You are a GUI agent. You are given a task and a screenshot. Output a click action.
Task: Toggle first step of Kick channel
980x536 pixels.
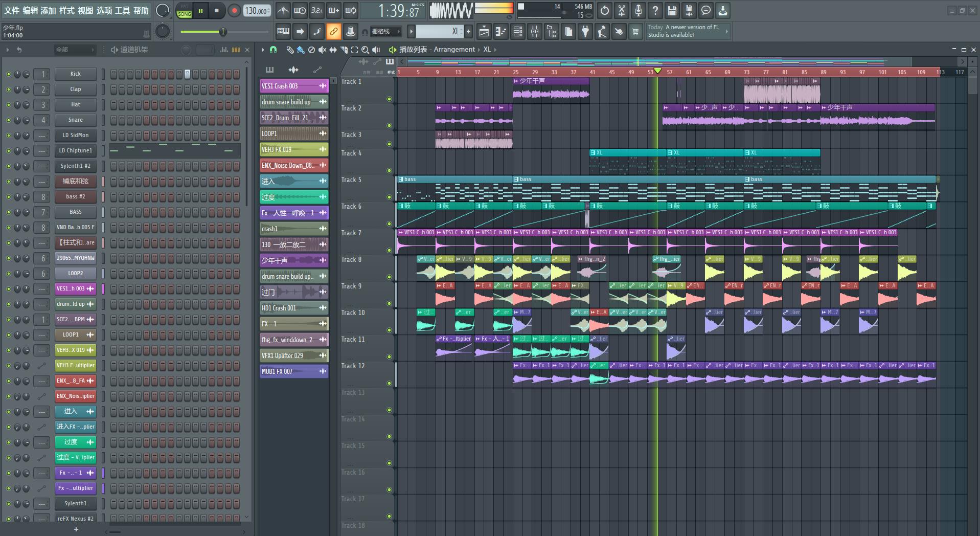113,74
